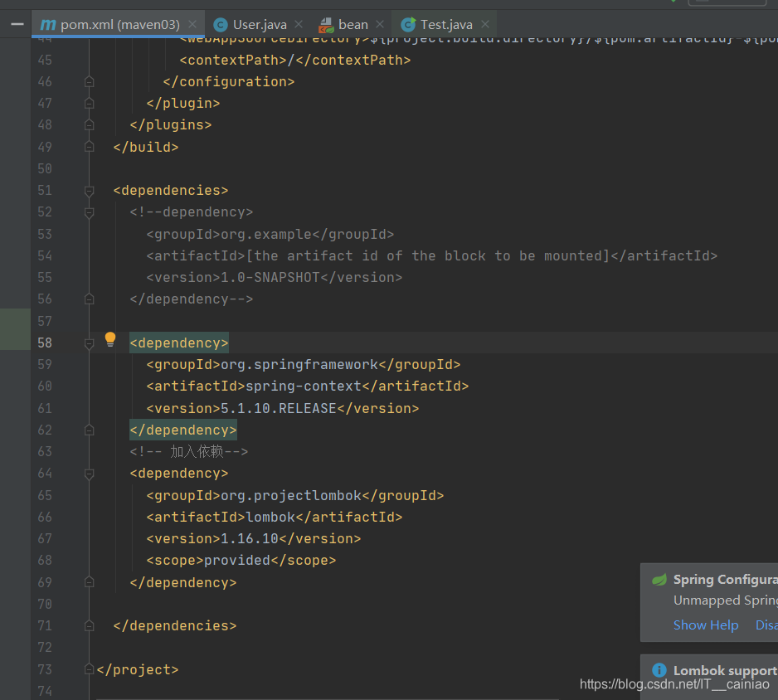Close the bean tab
Image resolution: width=778 pixels, height=700 pixels.
coord(380,24)
